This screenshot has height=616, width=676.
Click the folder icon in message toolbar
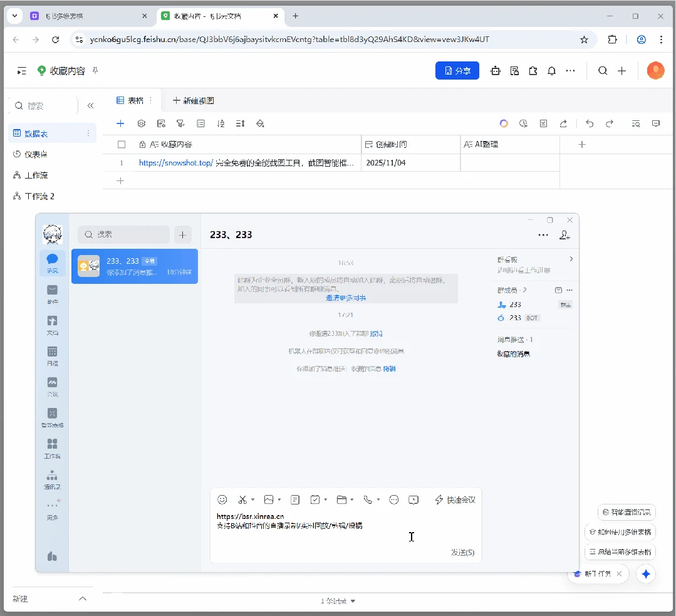pos(341,499)
